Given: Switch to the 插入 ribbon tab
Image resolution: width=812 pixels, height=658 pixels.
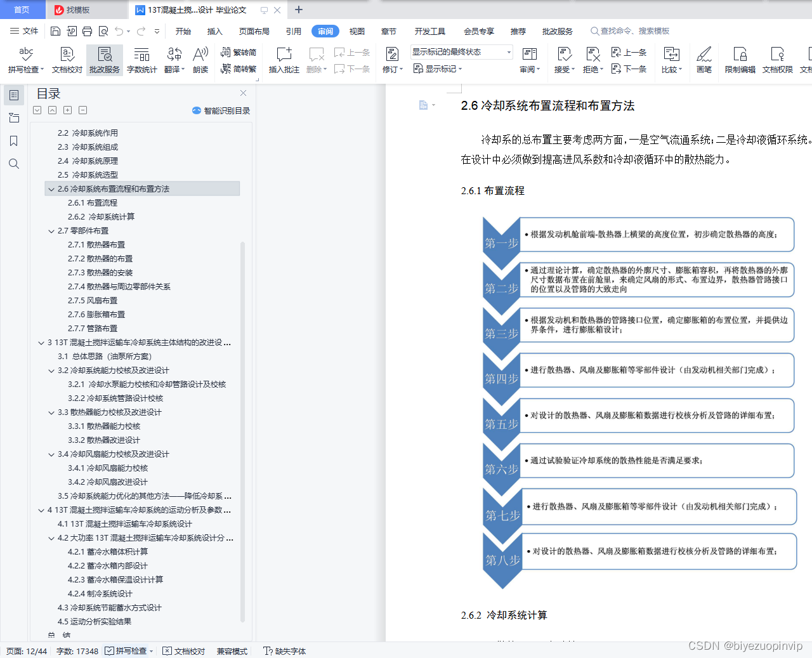Looking at the screenshot, I should click(215, 31).
